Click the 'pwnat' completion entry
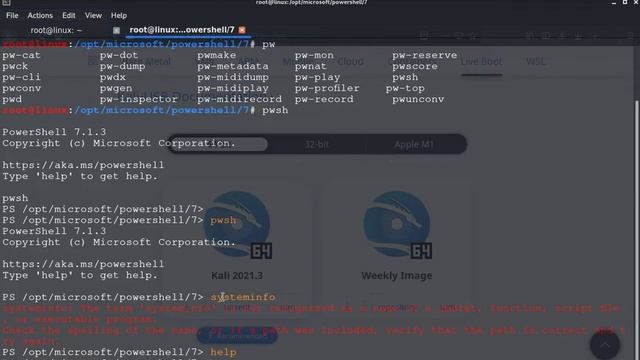Viewport: 640px width, 360px height. [311, 66]
